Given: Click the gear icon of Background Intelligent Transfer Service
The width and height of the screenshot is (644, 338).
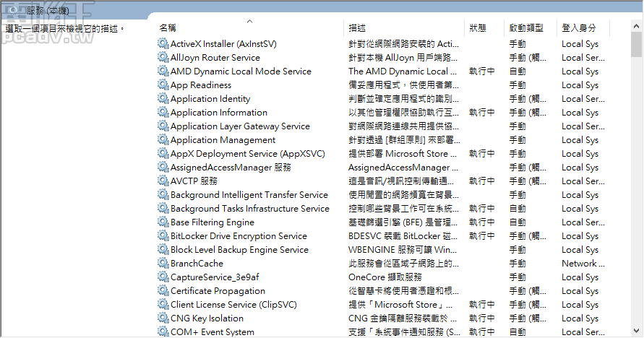Looking at the screenshot, I should (x=163, y=194).
